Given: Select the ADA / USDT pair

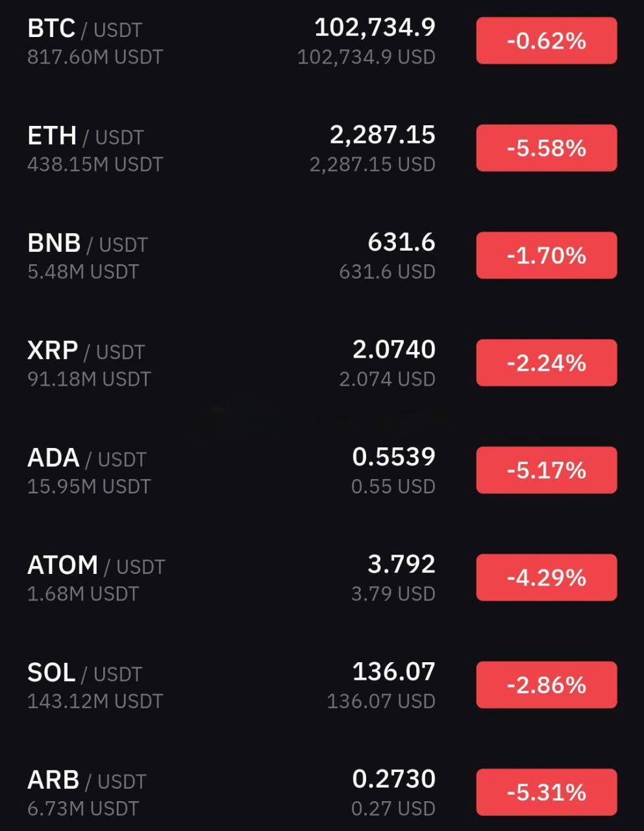Looking at the screenshot, I should (322, 470).
